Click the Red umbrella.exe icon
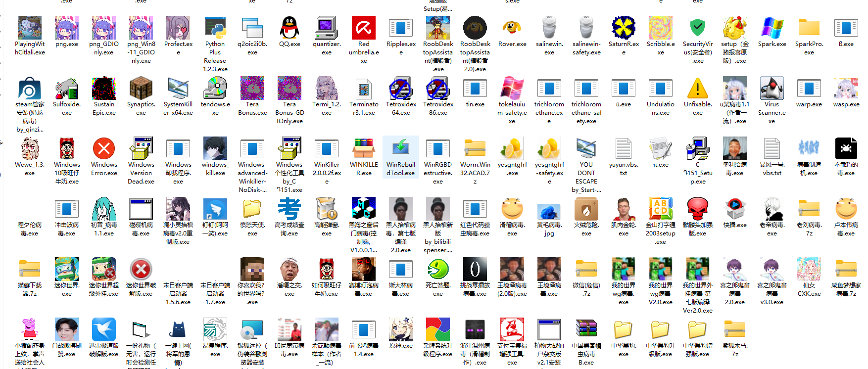The image size is (868, 369). pos(364,28)
